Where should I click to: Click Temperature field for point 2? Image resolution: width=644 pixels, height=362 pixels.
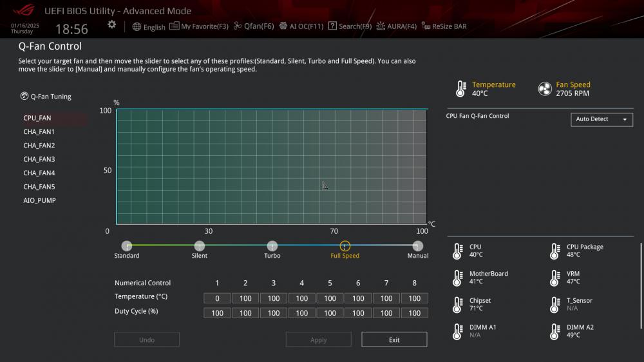245,298
